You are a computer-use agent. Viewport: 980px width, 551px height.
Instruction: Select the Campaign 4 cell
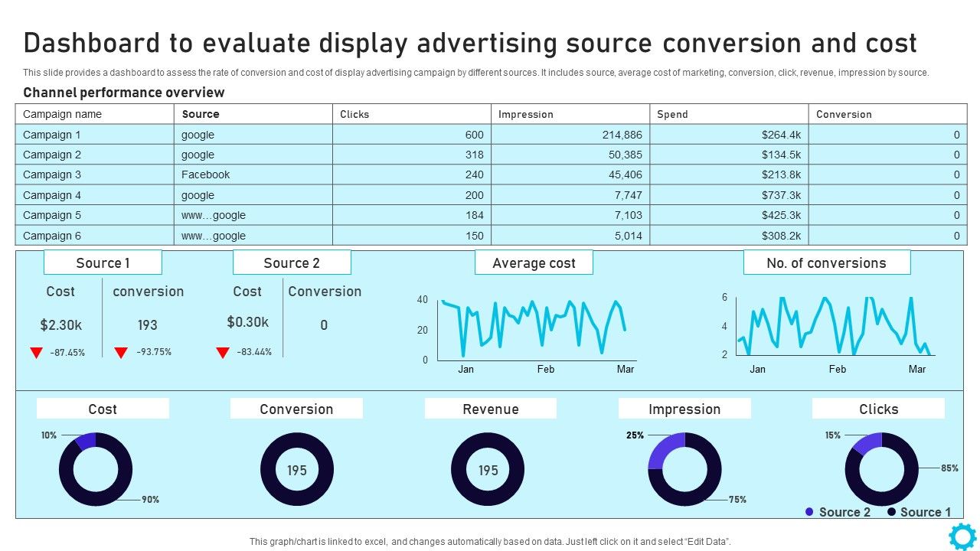pos(95,195)
